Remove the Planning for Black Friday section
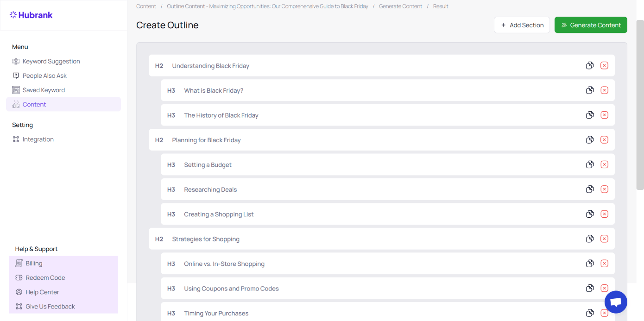The height and width of the screenshot is (321, 644). [x=604, y=140]
